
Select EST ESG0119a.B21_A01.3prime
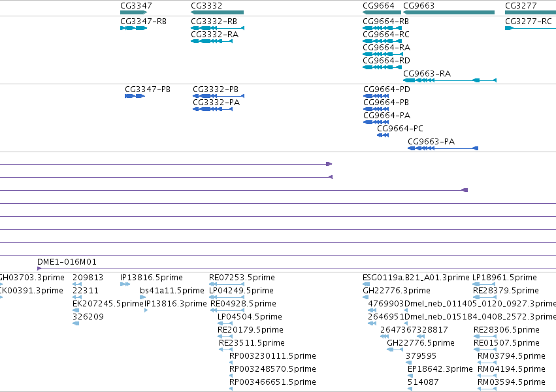[x=416, y=278]
